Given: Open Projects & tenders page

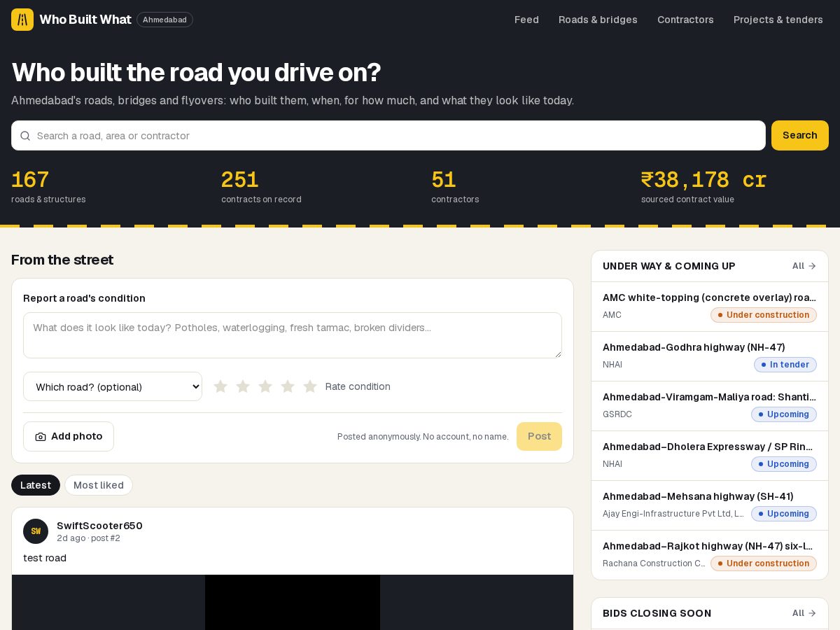Looking at the screenshot, I should [x=778, y=20].
